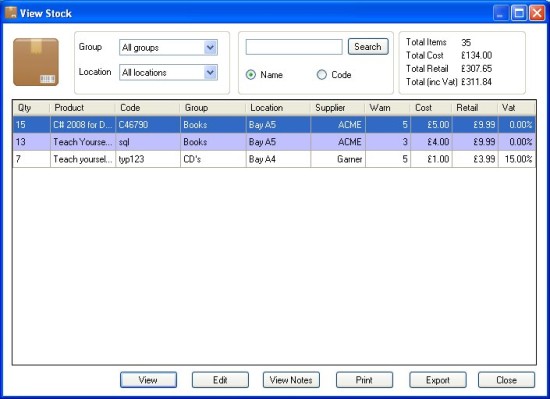The width and height of the screenshot is (550, 399).
Task: Click the Total Retail value £307.65
Action: tap(476, 68)
